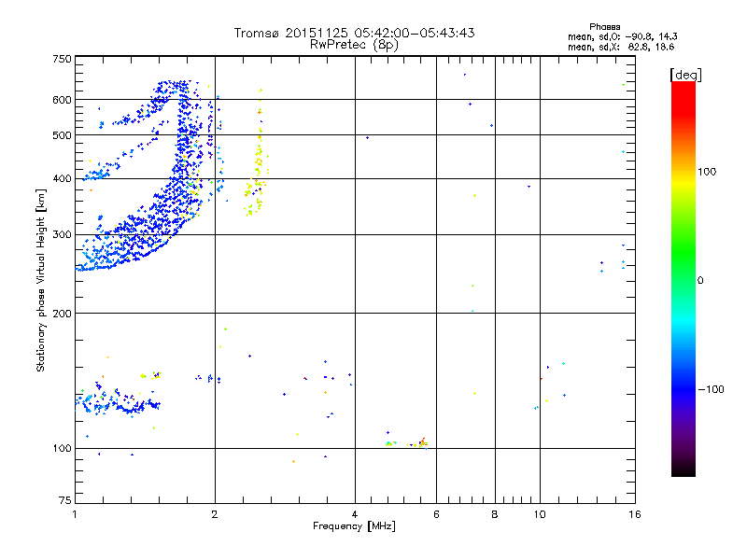Viewport: 747px width, 560px height.
Task: Click the y-axis tick label "500"
Action: [x=62, y=135]
